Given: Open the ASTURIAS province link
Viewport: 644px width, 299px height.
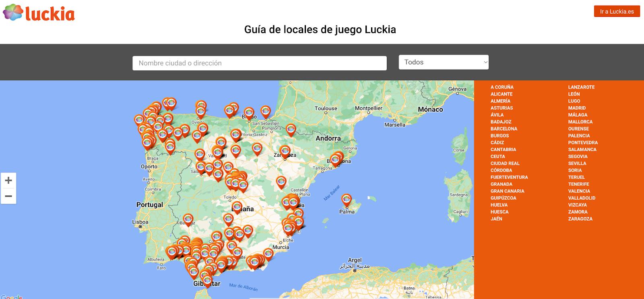Looking at the screenshot, I should coord(502,108).
